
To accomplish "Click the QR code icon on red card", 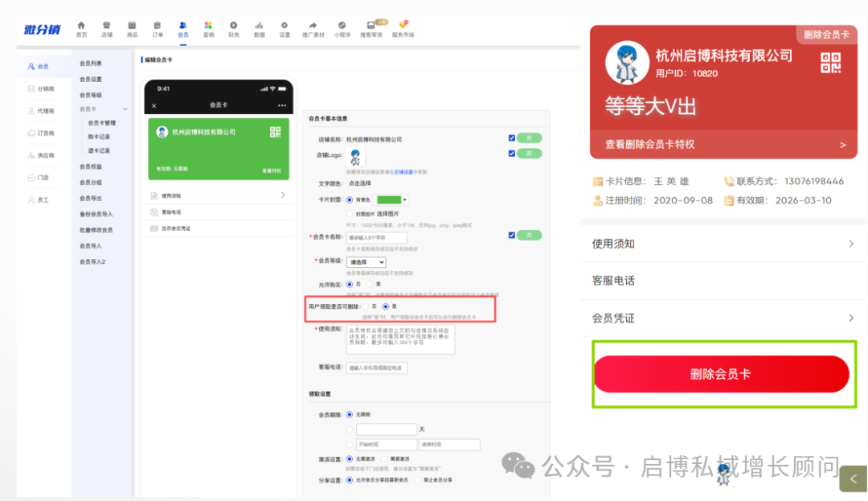I will pos(830,63).
